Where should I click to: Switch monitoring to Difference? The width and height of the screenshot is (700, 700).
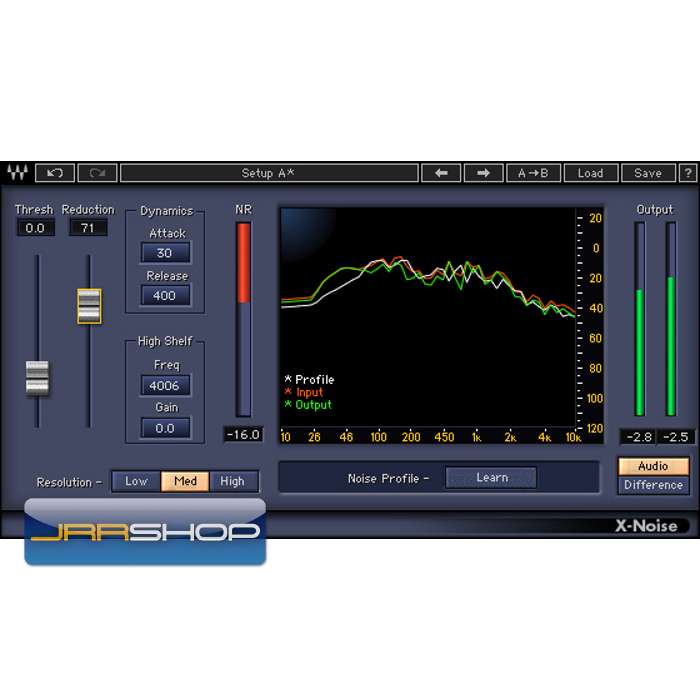point(653,485)
